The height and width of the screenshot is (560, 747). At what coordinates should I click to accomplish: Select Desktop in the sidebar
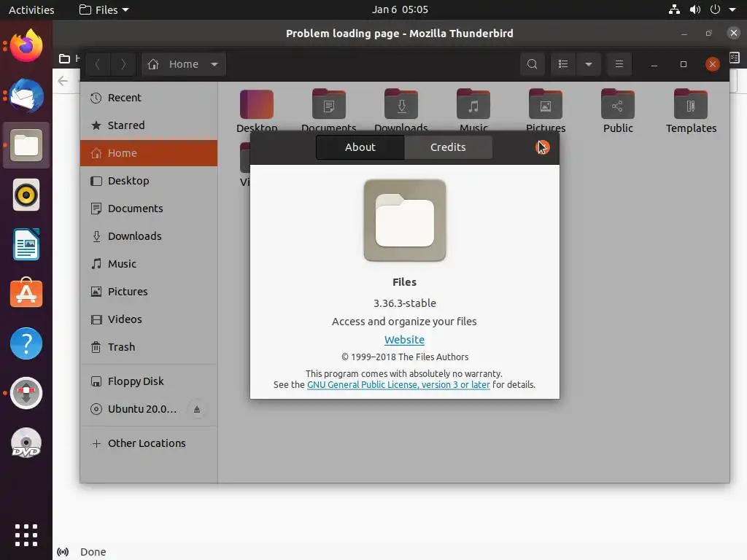click(x=149, y=181)
